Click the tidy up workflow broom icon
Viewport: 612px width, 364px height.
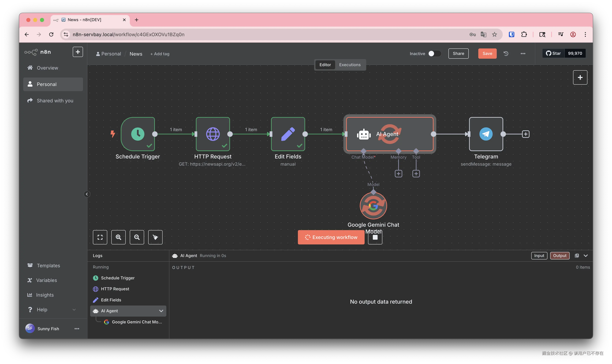(155, 237)
